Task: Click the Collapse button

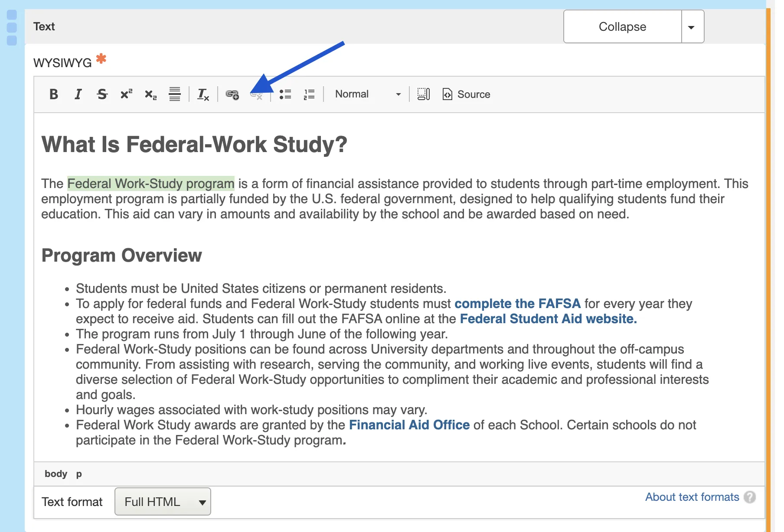Action: click(622, 26)
